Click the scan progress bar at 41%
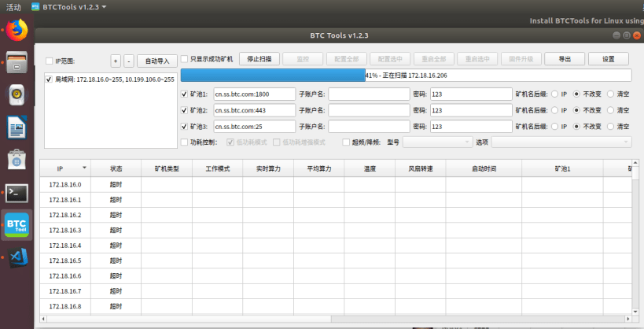Image resolution: width=644 pixels, height=329 pixels. 407,76
